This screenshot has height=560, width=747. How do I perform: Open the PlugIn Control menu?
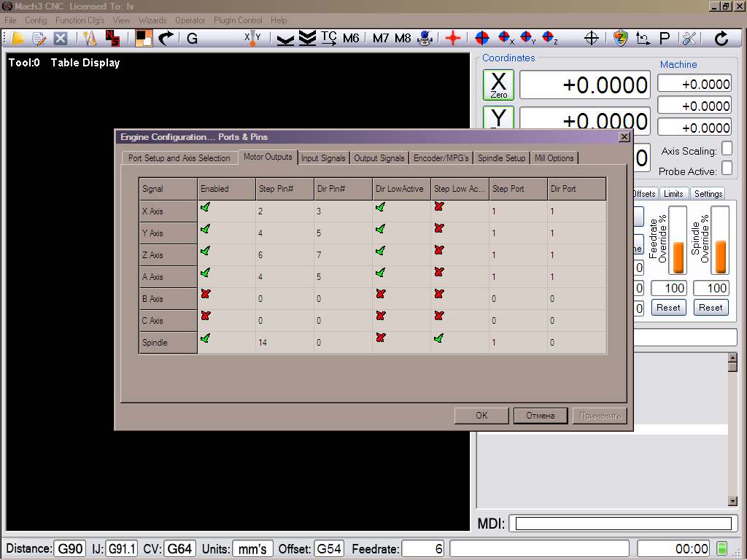238,20
